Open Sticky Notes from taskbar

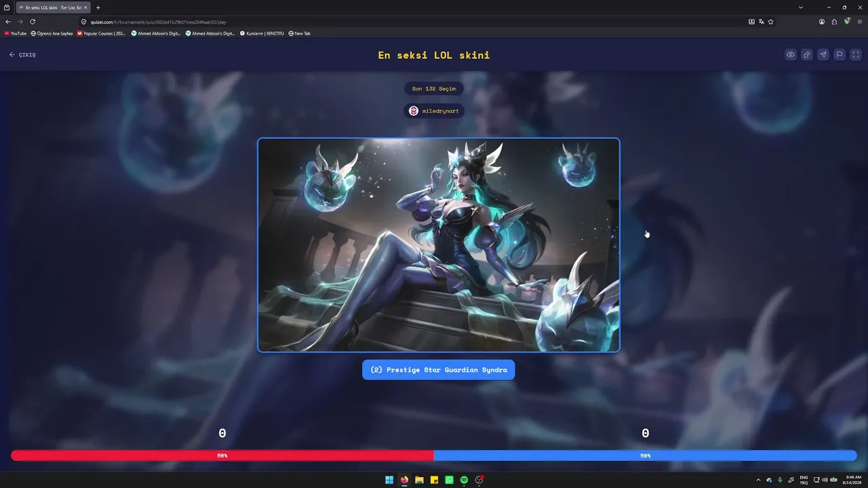point(434,480)
